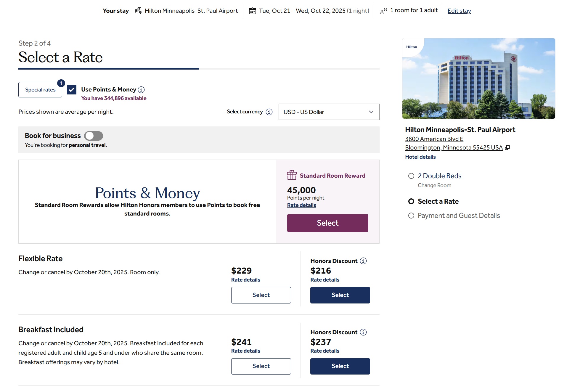
Task: Click the Flexible Rate heading
Action: 40,258
